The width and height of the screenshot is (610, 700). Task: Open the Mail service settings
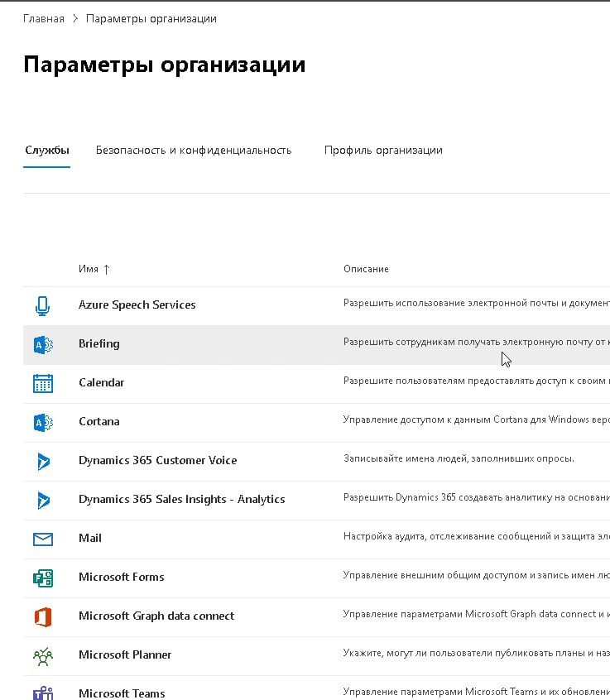pyautogui.click(x=90, y=538)
